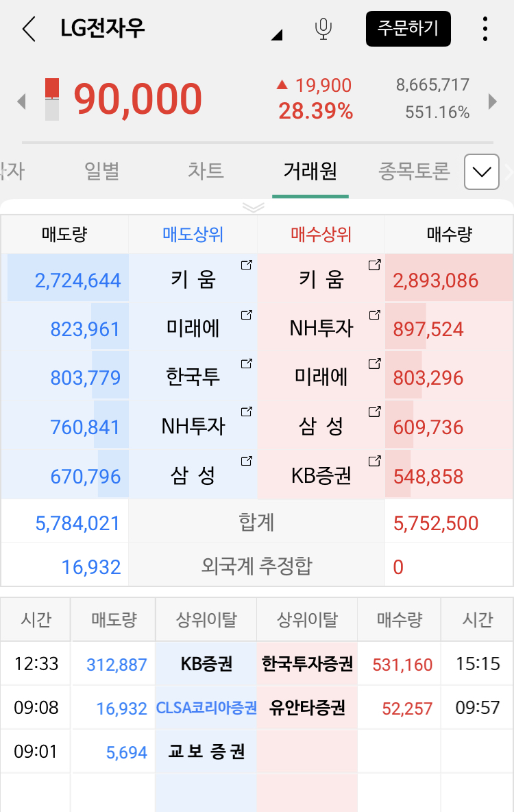Select sell volume 823,961
The width and height of the screenshot is (514, 812).
86,329
